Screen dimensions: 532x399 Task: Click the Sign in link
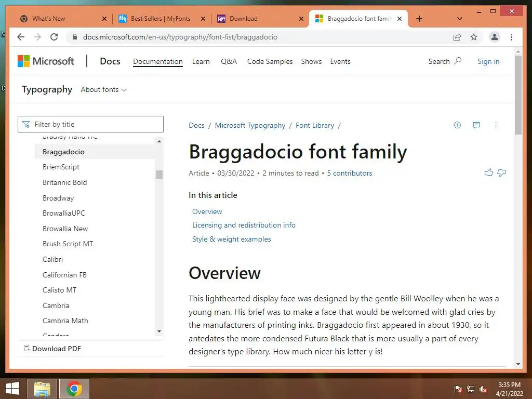[x=488, y=61]
